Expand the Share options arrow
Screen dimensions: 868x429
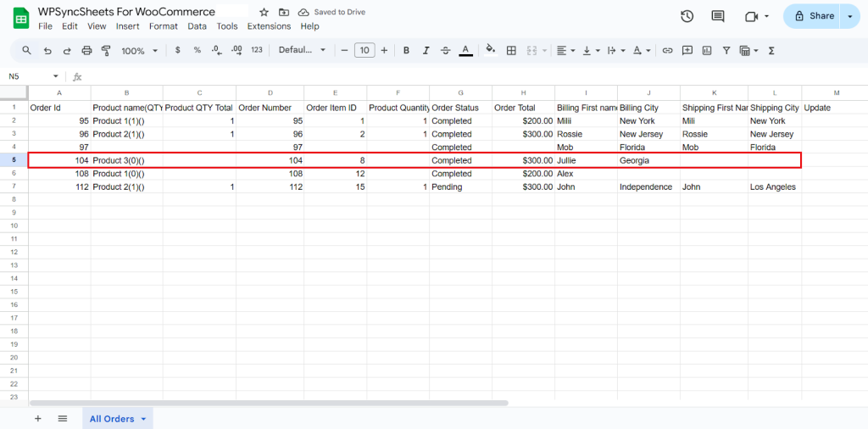tap(850, 16)
